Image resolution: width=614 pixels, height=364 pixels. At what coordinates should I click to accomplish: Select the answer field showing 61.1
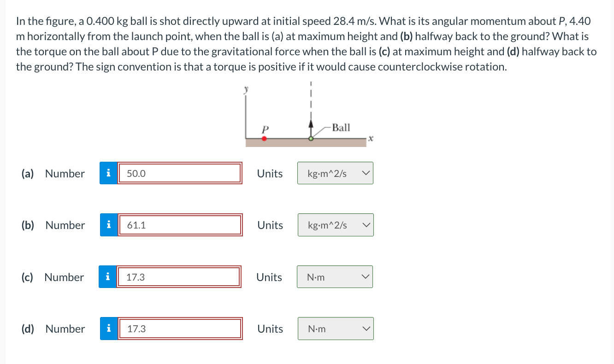coord(180,225)
